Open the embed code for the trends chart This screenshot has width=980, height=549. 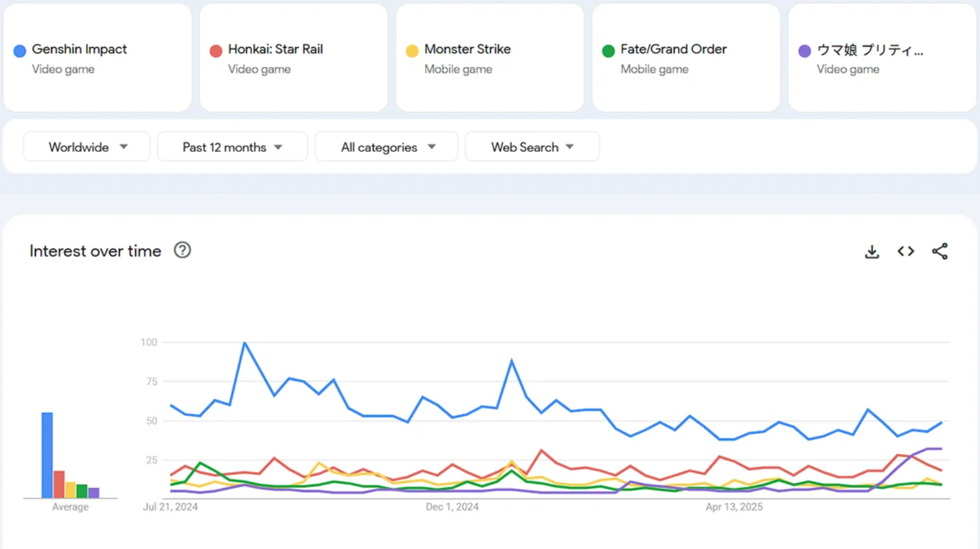click(x=906, y=251)
